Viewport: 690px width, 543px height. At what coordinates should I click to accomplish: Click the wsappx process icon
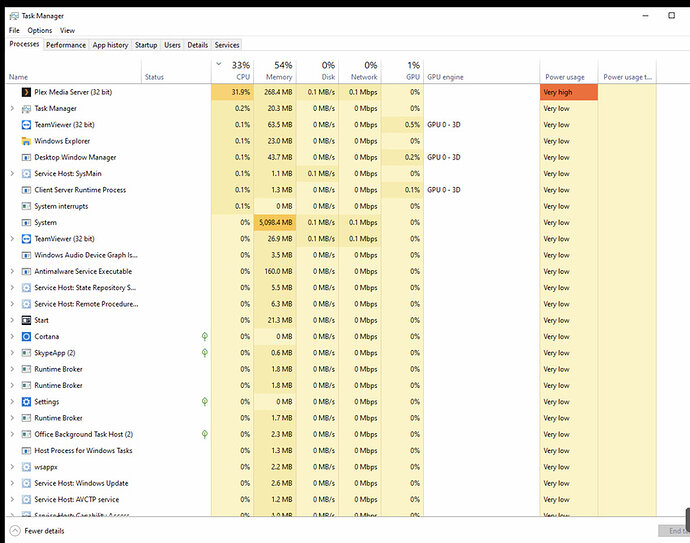pyautogui.click(x=26, y=466)
